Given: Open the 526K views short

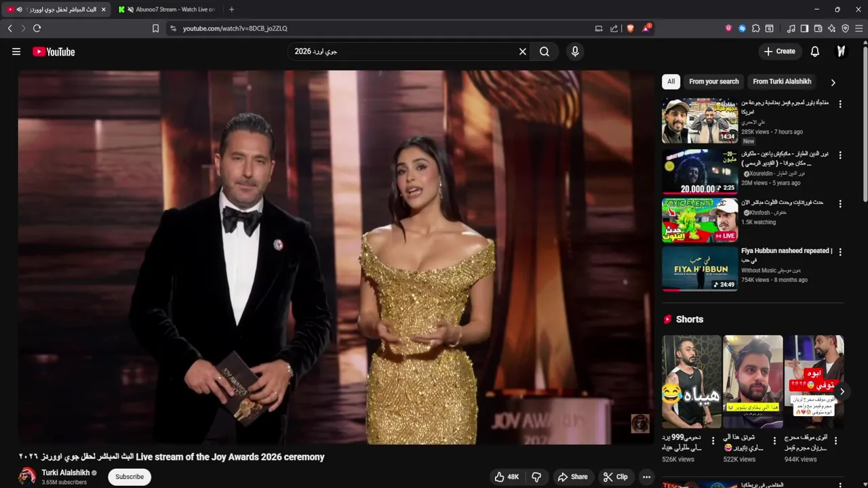Looking at the screenshot, I should (692, 382).
